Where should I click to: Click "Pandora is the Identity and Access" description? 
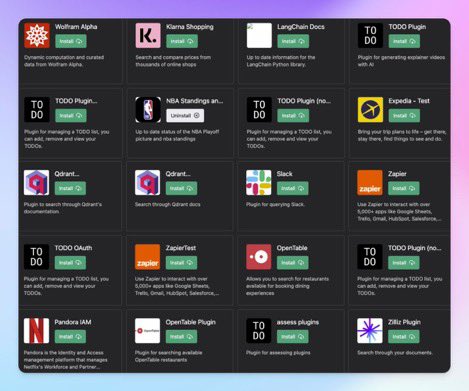(66, 360)
